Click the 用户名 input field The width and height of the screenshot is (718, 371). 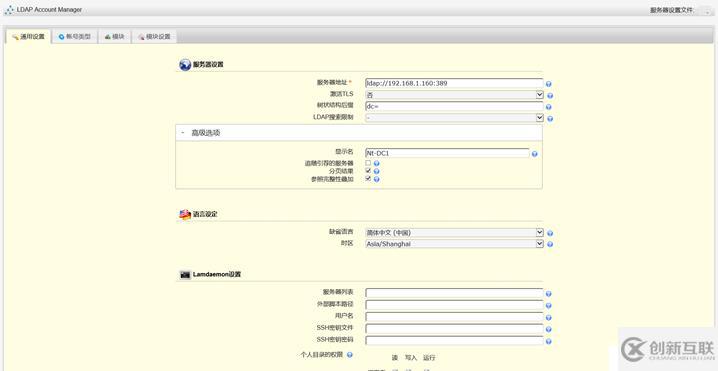(454, 317)
